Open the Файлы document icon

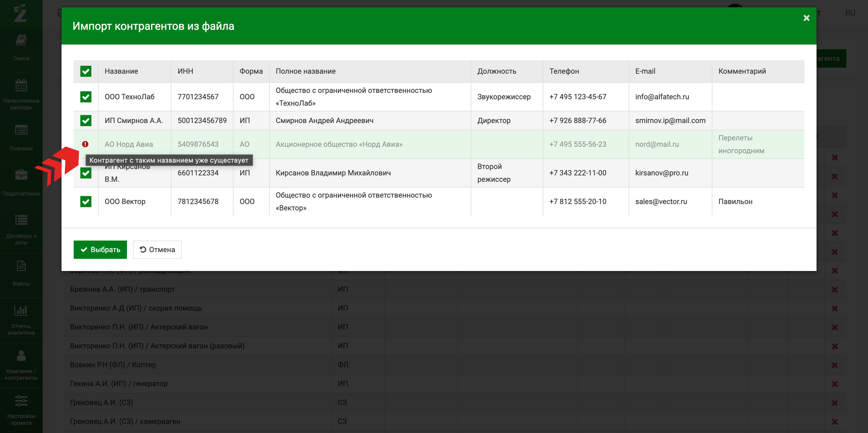(21, 266)
